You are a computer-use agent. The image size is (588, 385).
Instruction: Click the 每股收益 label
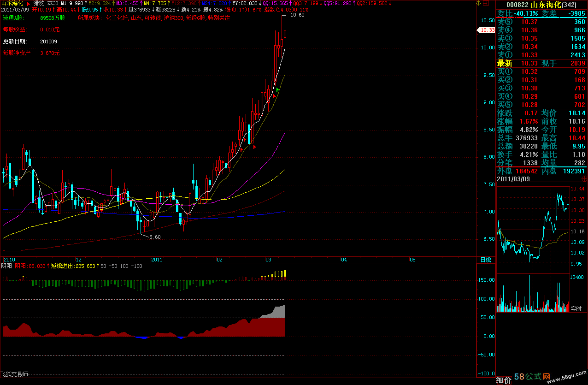[x=14, y=30]
